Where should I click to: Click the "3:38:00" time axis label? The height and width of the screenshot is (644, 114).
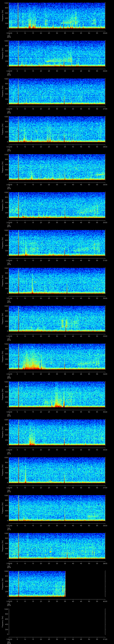pyautogui.click(x=9, y=563)
